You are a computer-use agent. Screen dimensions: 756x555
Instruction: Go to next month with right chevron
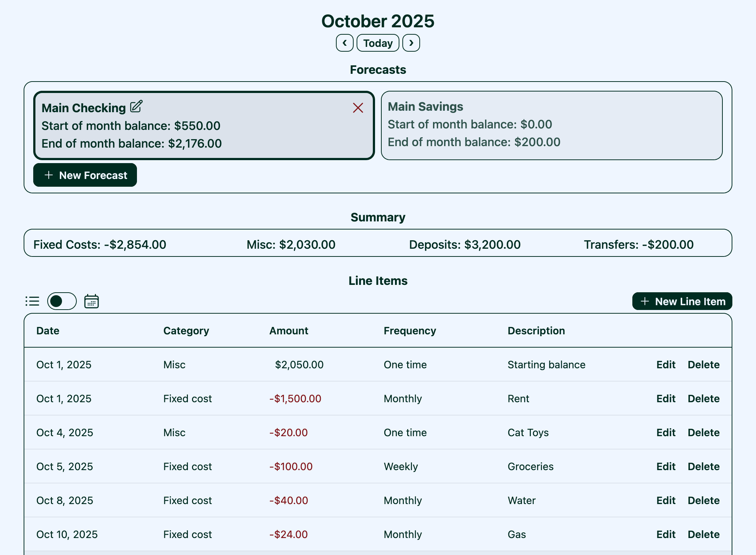(x=411, y=43)
